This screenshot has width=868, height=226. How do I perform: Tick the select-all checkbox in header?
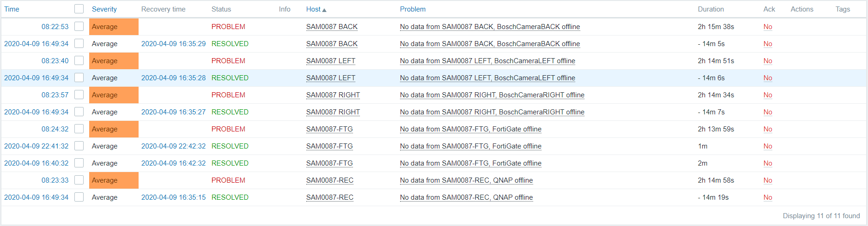tap(79, 9)
